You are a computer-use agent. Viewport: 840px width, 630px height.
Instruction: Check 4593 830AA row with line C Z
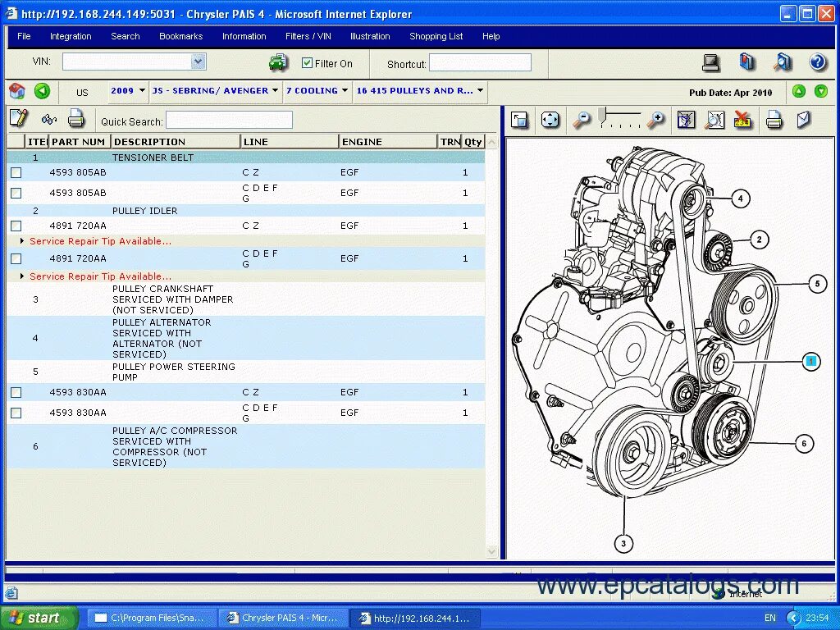click(16, 393)
